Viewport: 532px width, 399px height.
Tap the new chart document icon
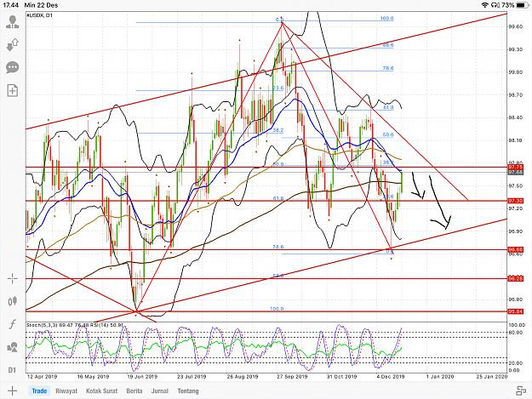(13, 90)
